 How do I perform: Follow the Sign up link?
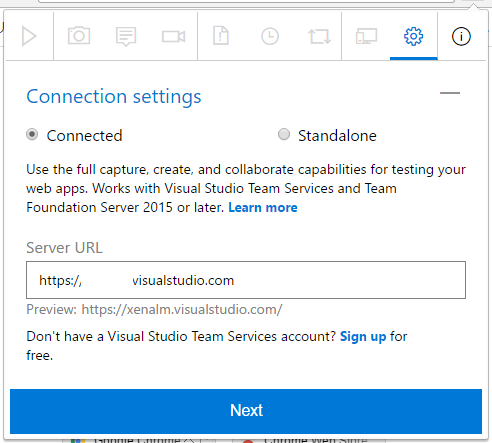pos(363,337)
